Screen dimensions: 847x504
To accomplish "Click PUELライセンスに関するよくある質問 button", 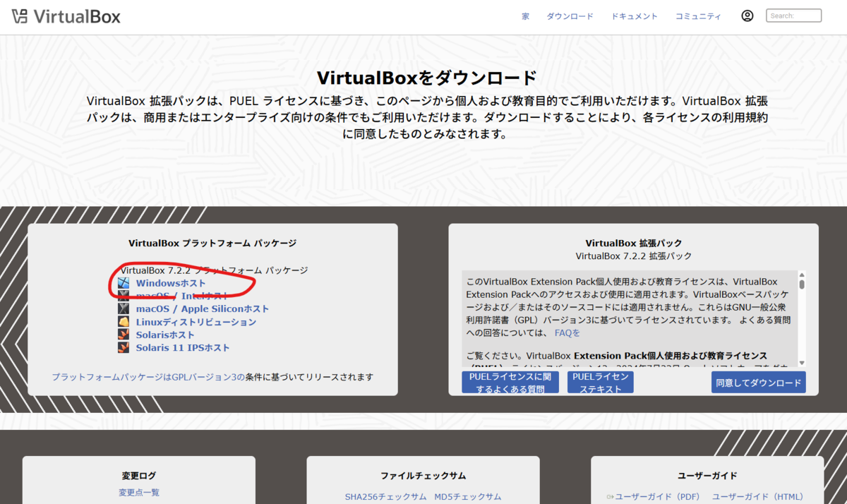I will pyautogui.click(x=510, y=383).
